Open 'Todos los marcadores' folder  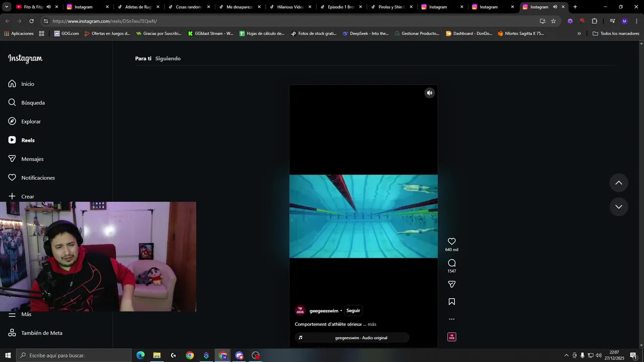tap(616, 33)
